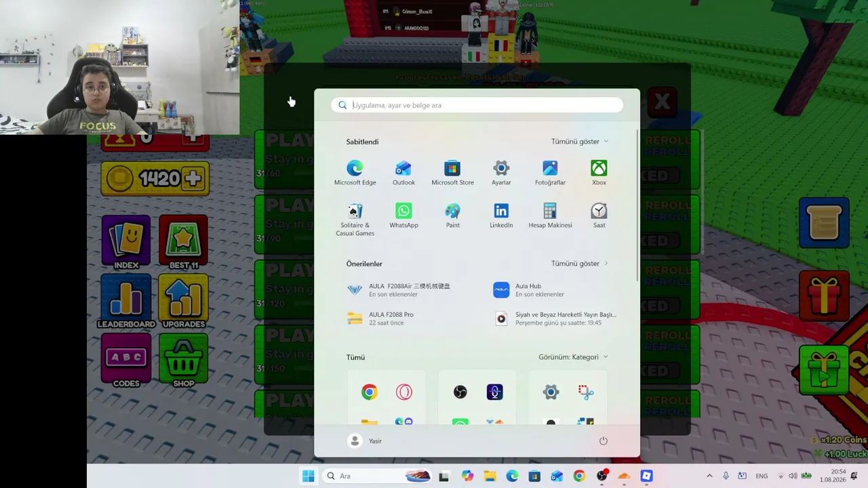Viewport: 868px width, 488px height.
Task: Open Solitaire & Casual Games
Action: pos(355,220)
